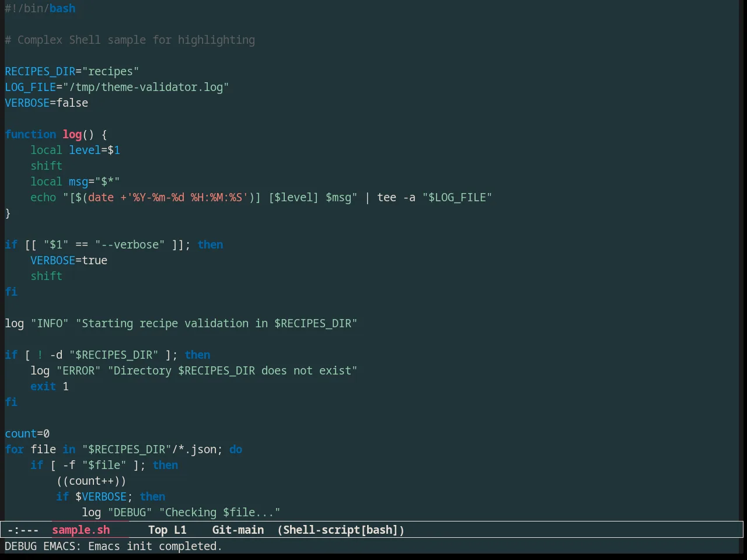Click the 'exit 1' statement

(x=50, y=386)
